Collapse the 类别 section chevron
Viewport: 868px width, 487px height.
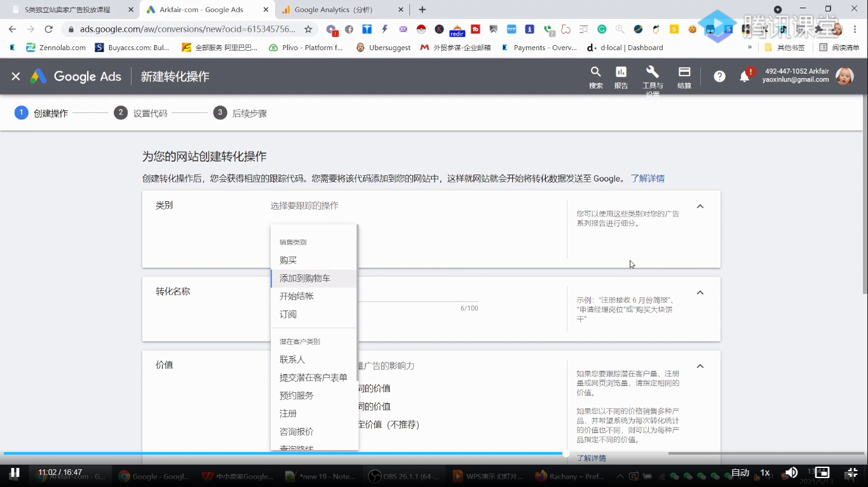coord(700,206)
